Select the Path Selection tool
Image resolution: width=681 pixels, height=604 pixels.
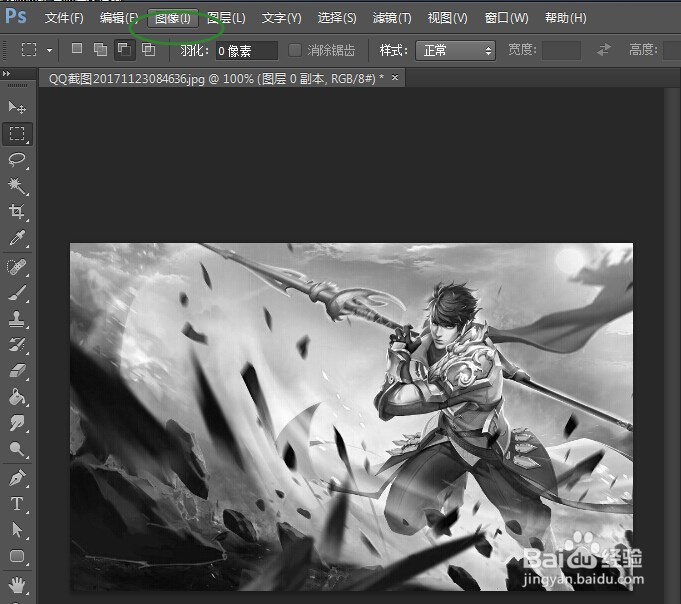17,530
